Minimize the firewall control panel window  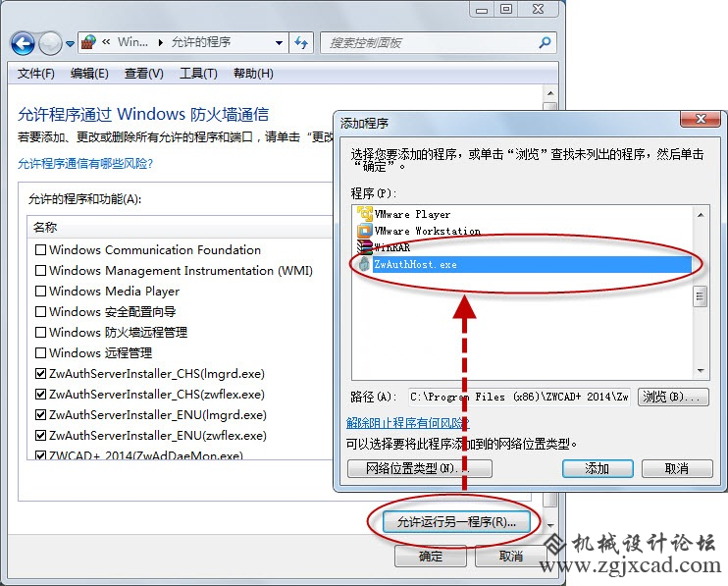pyautogui.click(x=482, y=9)
